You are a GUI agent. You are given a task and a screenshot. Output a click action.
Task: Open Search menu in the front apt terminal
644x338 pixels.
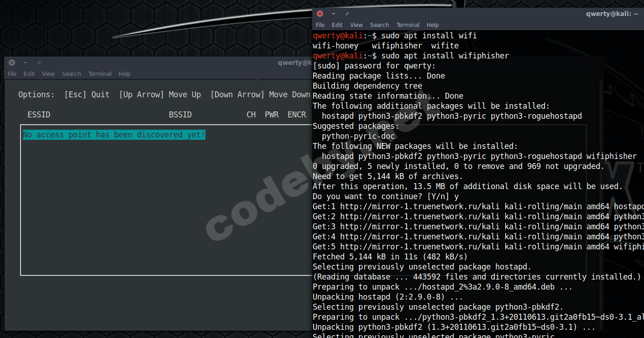(380, 25)
